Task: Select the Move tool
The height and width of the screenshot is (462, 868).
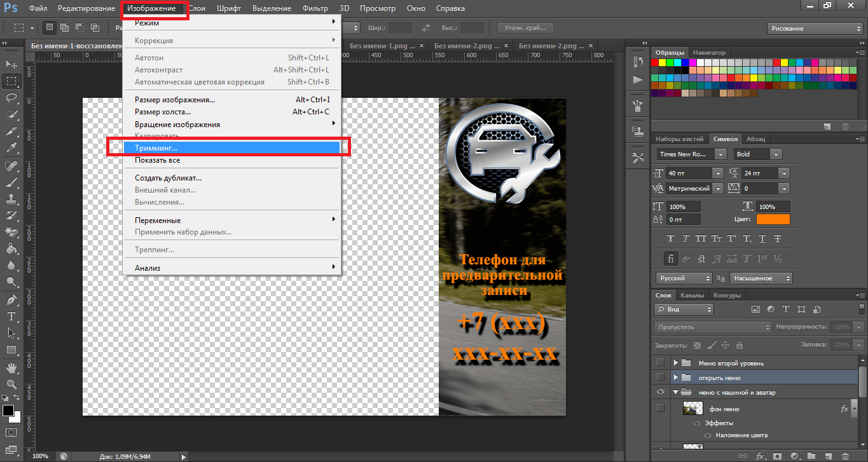Action: pyautogui.click(x=11, y=64)
